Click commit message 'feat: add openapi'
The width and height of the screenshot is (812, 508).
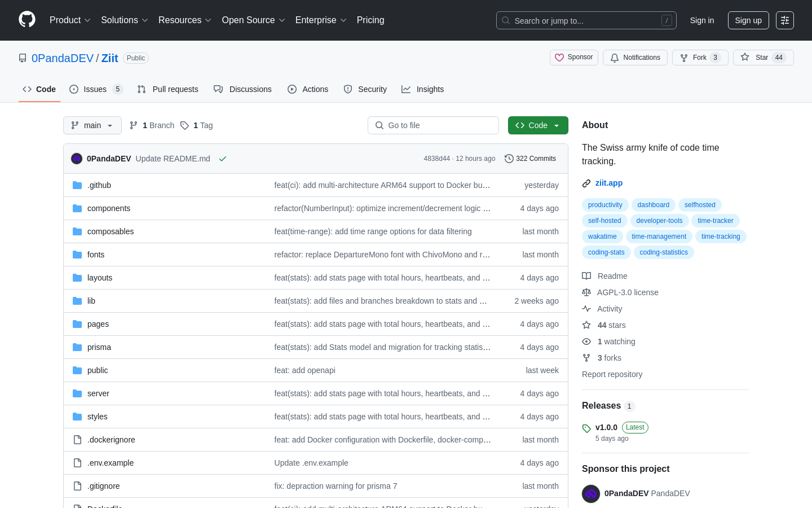coord(305,370)
